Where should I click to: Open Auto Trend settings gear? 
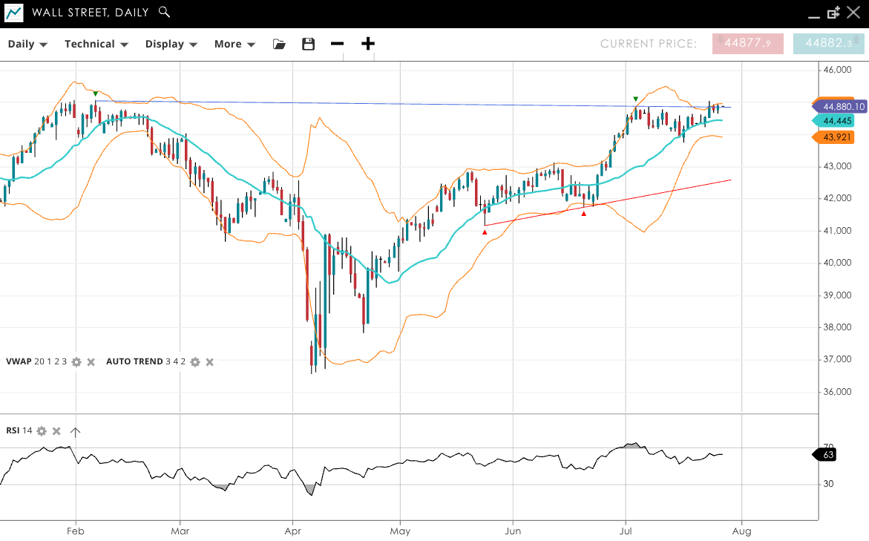(195, 362)
